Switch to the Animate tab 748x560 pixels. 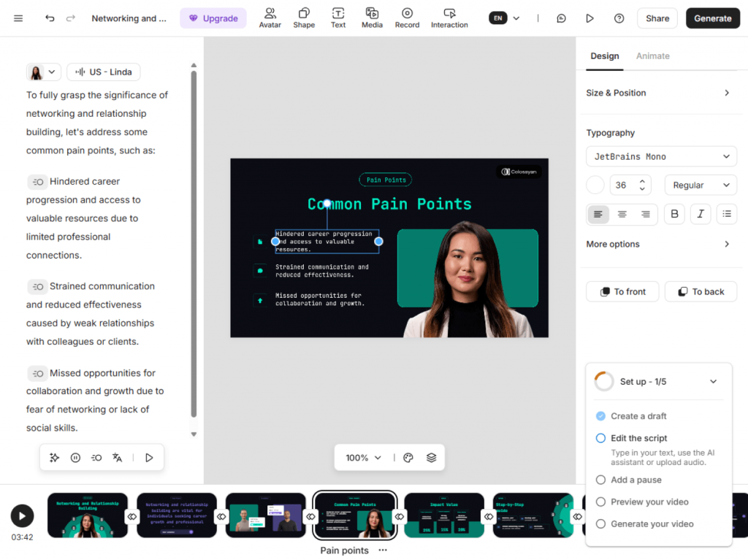click(x=652, y=56)
